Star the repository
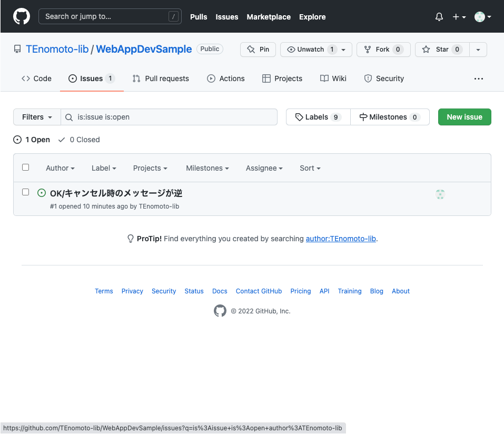 pyautogui.click(x=442, y=50)
